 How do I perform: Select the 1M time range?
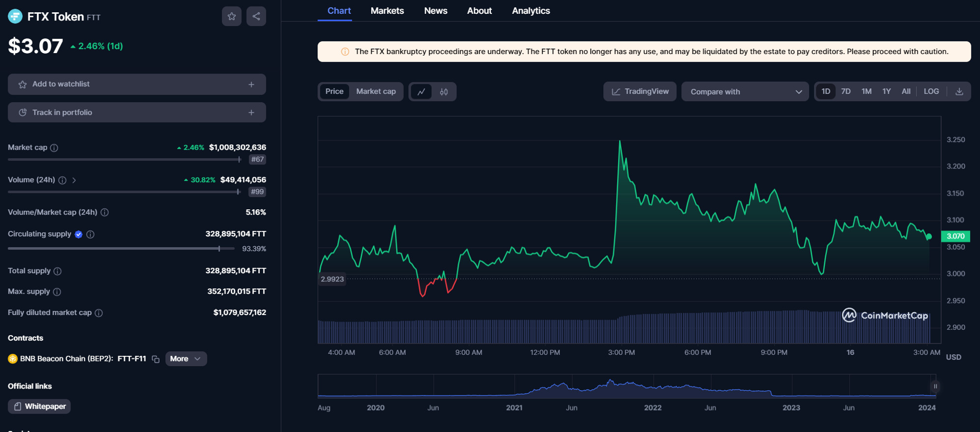point(866,91)
